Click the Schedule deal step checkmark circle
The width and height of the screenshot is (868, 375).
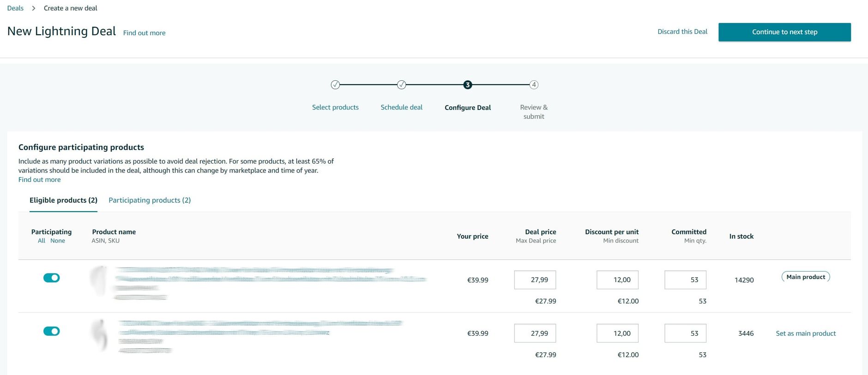click(402, 85)
